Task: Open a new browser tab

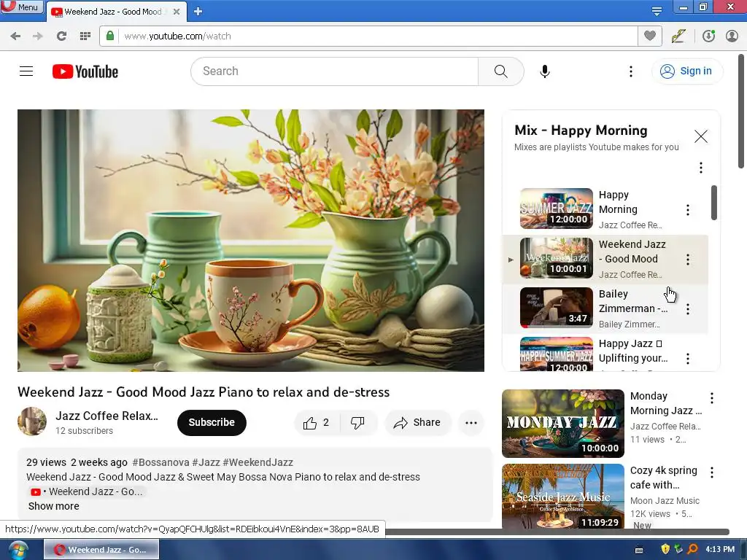Action: pos(198,12)
